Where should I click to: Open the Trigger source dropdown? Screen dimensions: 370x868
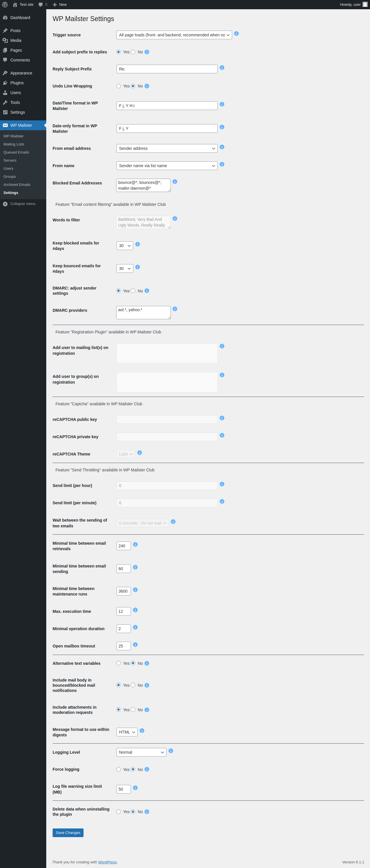(x=174, y=35)
